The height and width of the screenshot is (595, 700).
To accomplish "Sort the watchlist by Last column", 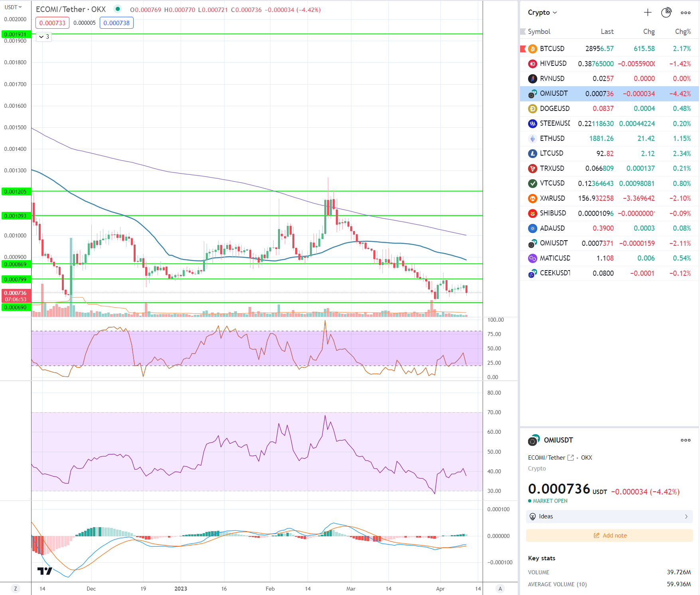I will pos(607,32).
